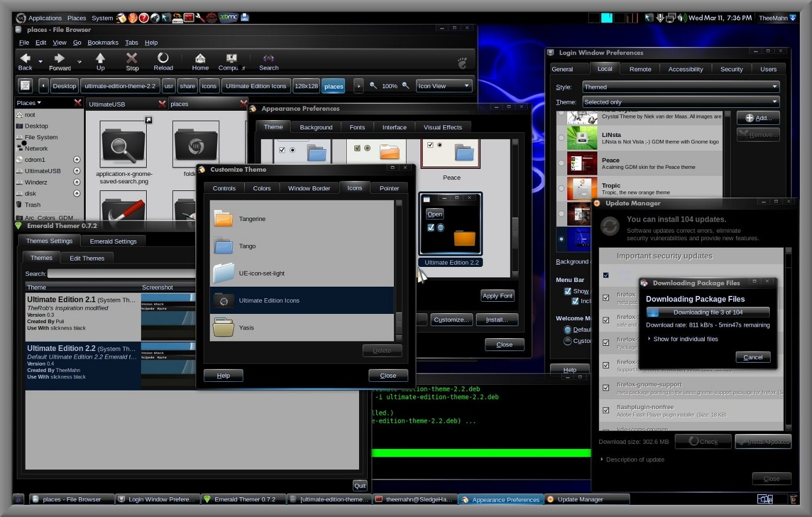Show the desktop using the bottom panel
The width and height of the screenshot is (812, 517).
coord(18,499)
